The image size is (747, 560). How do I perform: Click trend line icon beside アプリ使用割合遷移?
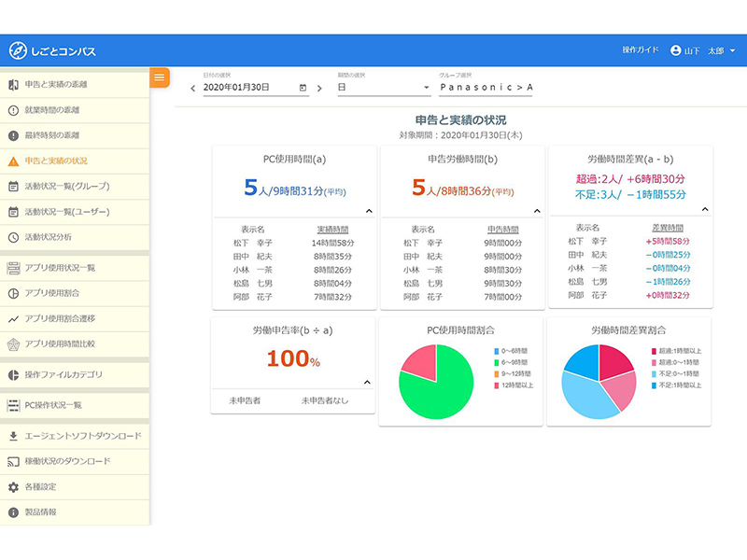pos(13,319)
